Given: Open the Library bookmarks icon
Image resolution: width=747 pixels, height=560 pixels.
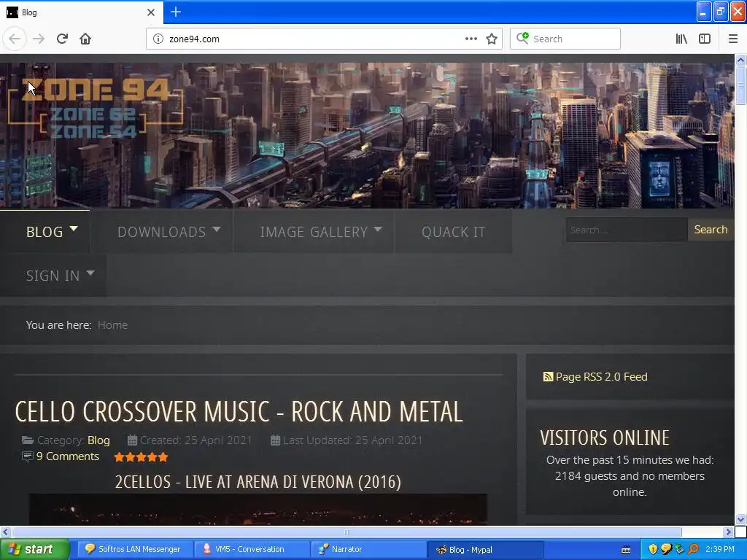Looking at the screenshot, I should tap(681, 39).
